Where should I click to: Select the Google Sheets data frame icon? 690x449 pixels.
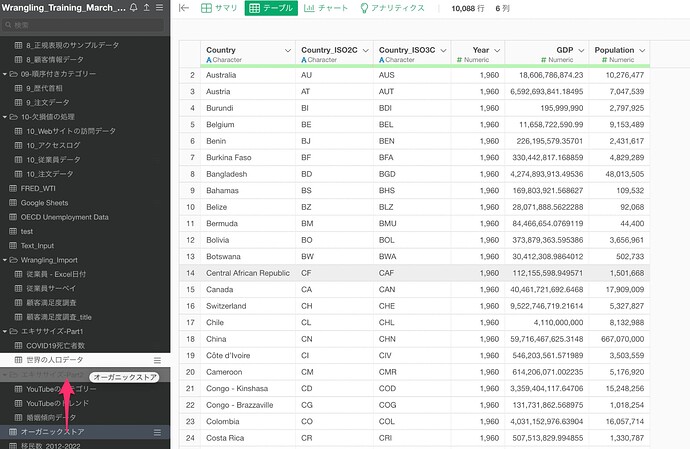(x=13, y=203)
